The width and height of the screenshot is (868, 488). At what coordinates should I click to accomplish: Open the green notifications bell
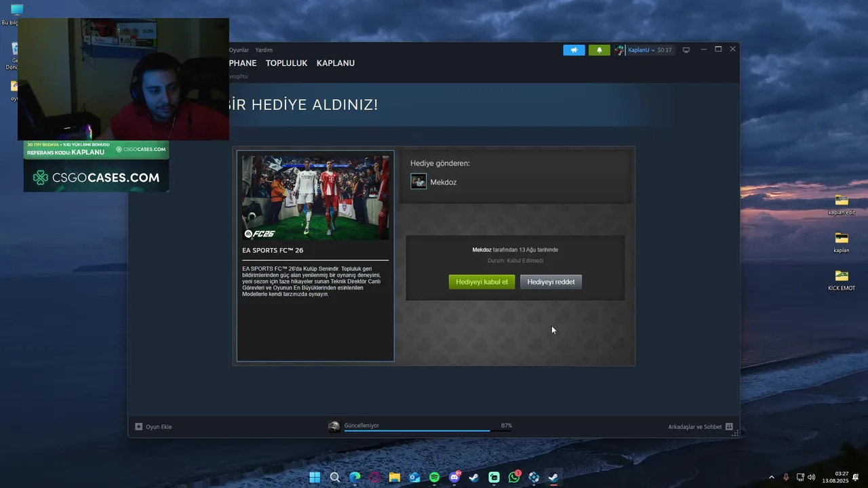click(x=599, y=50)
